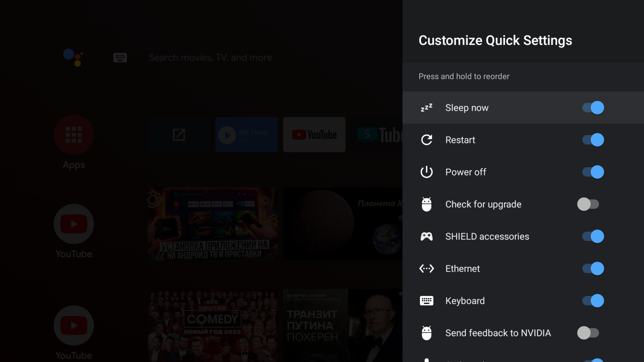This screenshot has width=644, height=362.
Task: Select the Sleep now label
Action: click(467, 108)
